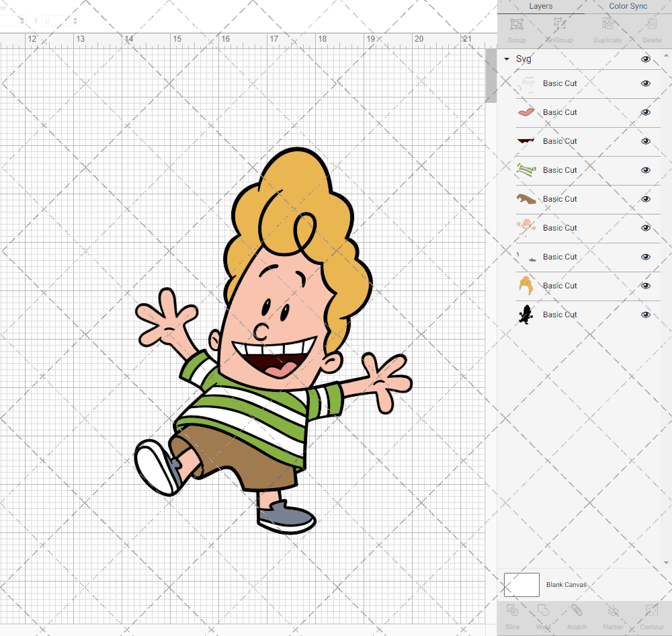Collapse the Svg group arrow
672x636 pixels.
coord(507,58)
